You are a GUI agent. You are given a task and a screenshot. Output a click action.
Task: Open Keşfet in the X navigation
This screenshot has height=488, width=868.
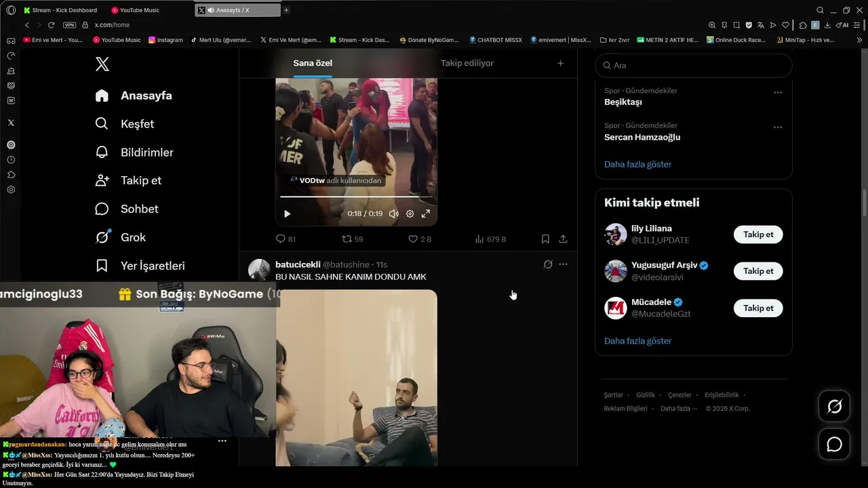(x=125, y=124)
